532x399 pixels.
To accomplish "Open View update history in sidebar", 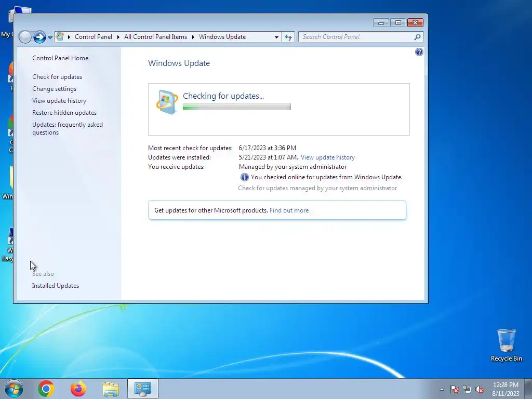I will click(x=59, y=101).
